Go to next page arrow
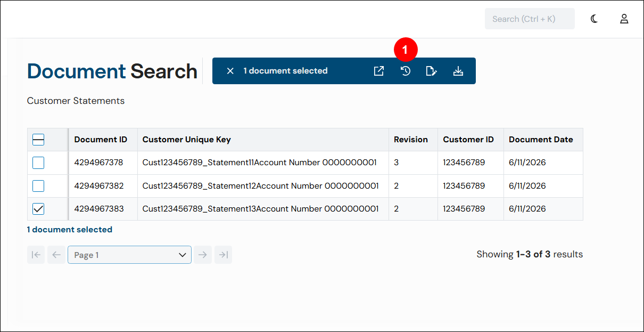This screenshot has width=644, height=332. pos(203,255)
